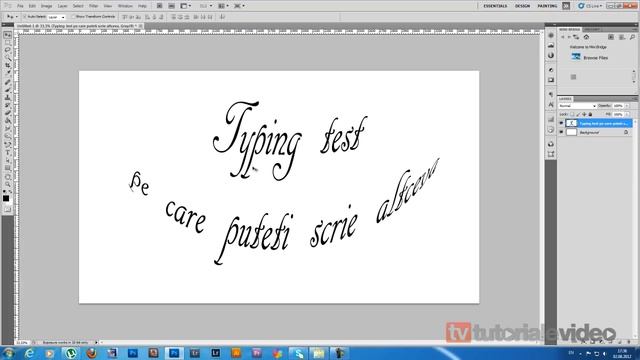Hide the Typing test text layer
Viewport: 640px width, 360px height.
(x=561, y=123)
